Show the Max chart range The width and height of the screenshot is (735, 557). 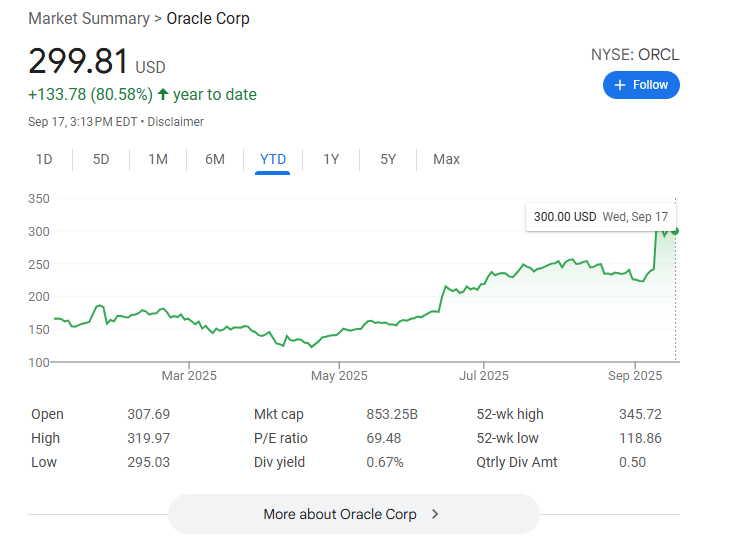[446, 159]
